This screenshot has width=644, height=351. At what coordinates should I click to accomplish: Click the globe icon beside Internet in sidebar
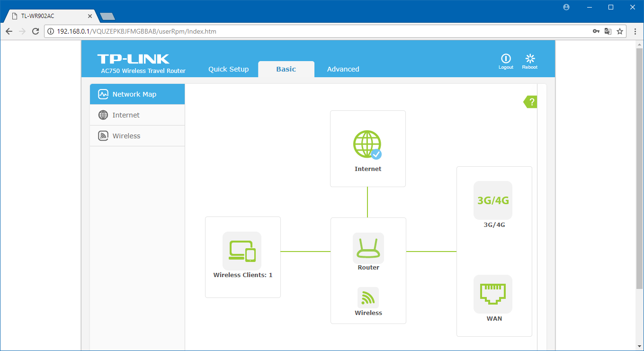(103, 115)
